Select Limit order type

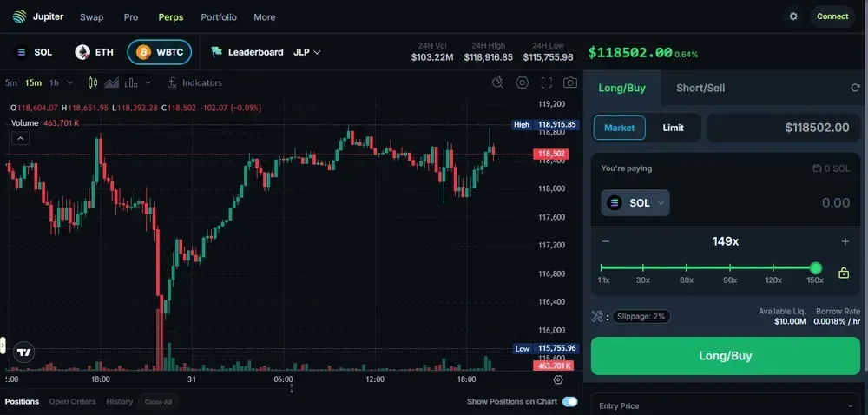click(x=674, y=128)
